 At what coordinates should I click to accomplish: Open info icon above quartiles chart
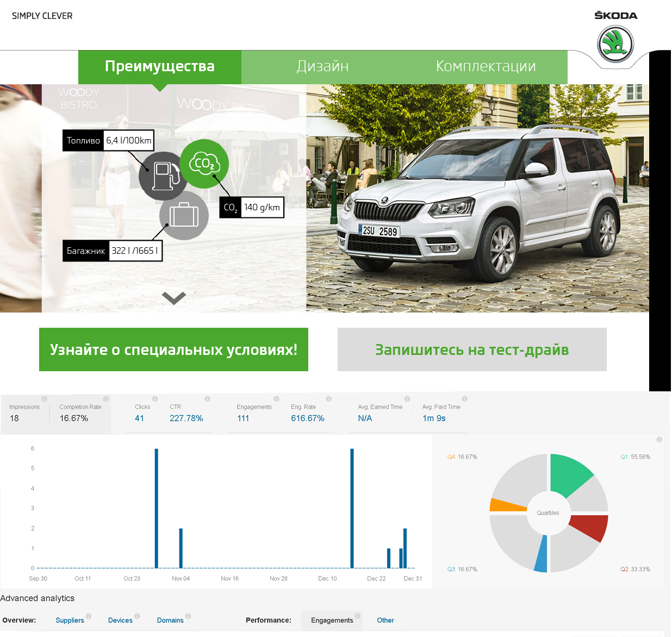(x=659, y=439)
